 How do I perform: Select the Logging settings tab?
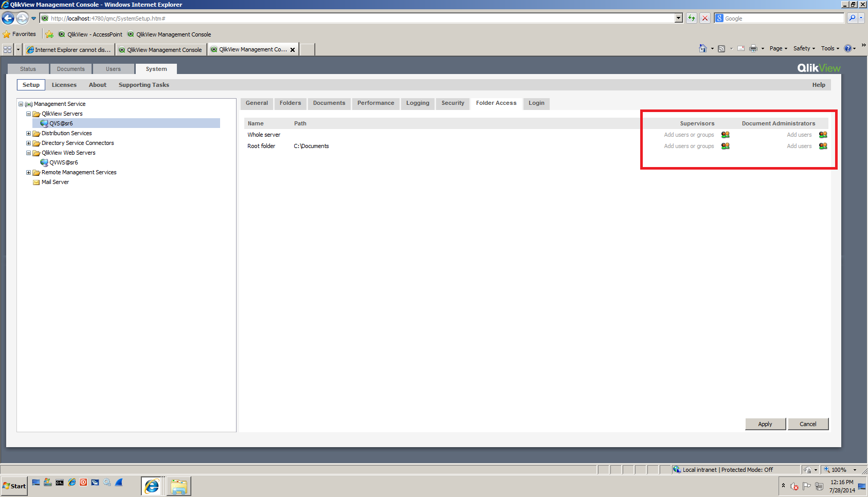[x=418, y=103]
